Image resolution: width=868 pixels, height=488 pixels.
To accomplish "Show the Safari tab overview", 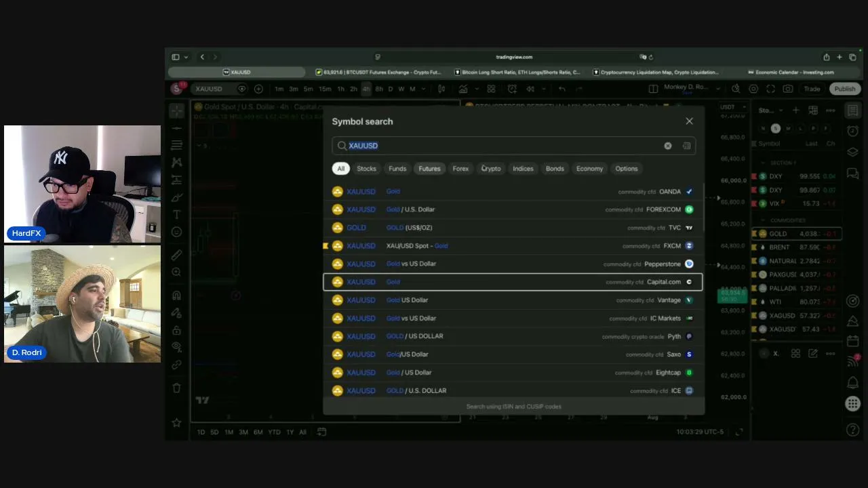I will pyautogui.click(x=852, y=57).
